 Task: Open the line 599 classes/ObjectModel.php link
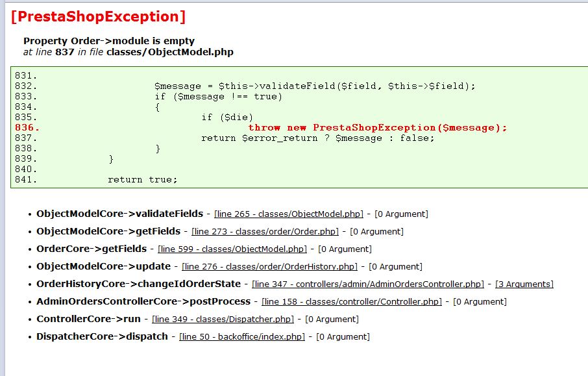[x=232, y=249]
